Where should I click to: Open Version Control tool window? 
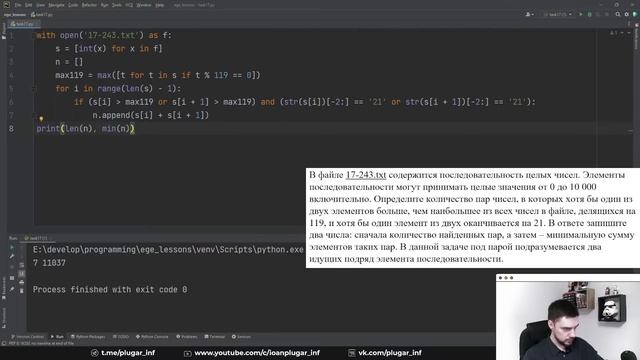point(27,337)
